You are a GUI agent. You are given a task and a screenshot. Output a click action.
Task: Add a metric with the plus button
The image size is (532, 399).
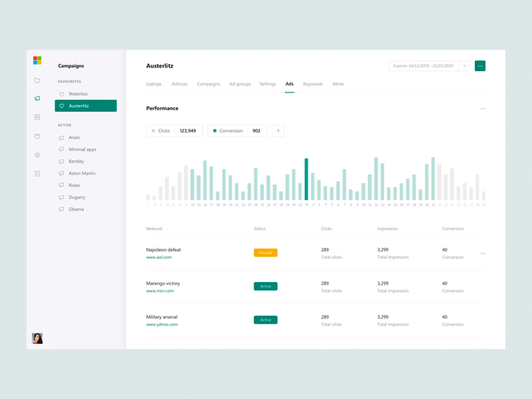click(x=278, y=131)
